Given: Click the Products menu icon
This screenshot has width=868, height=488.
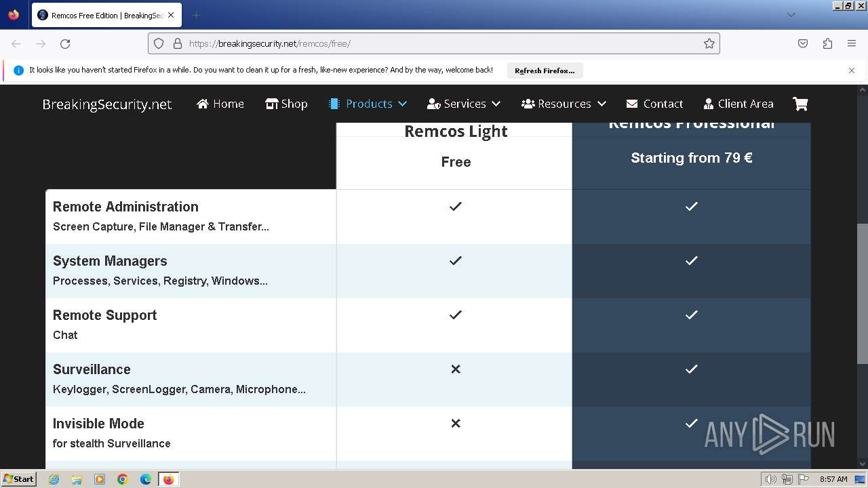Looking at the screenshot, I should point(334,104).
